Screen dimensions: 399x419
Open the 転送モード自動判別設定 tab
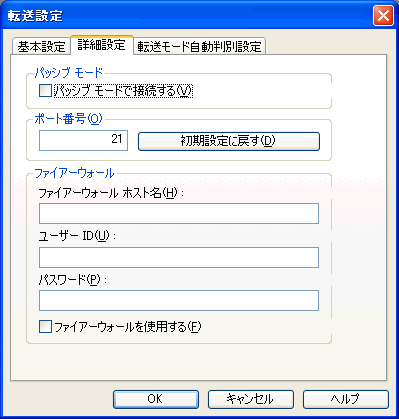tap(199, 46)
